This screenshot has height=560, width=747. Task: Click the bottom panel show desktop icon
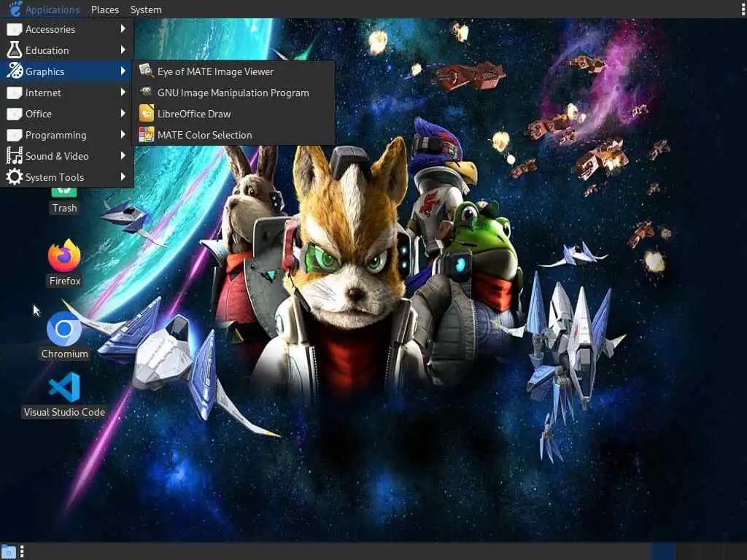point(8,551)
